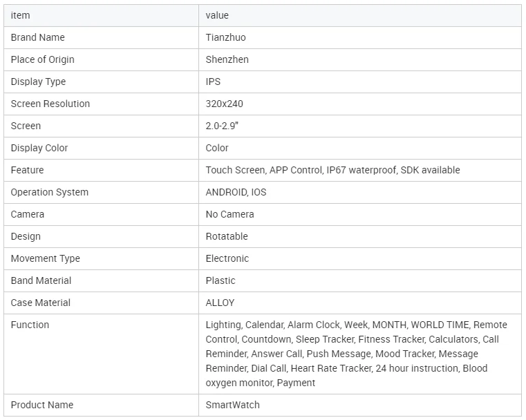Click the 'No Camera' value
This screenshot has width=526, height=420.
229,214
